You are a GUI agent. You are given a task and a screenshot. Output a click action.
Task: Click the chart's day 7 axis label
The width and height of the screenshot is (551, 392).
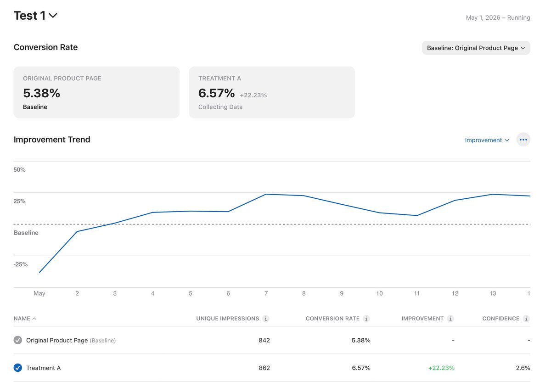[x=266, y=293]
